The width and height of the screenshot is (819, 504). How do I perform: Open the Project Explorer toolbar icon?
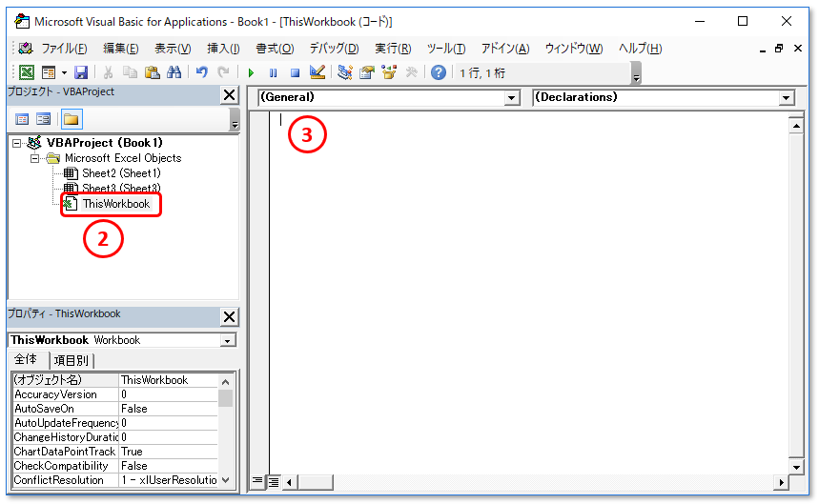(345, 72)
